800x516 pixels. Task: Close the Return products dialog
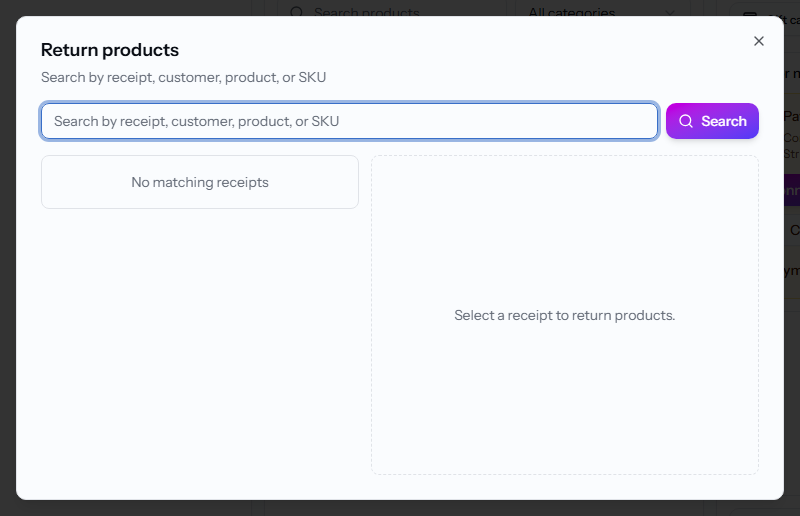[x=759, y=41]
